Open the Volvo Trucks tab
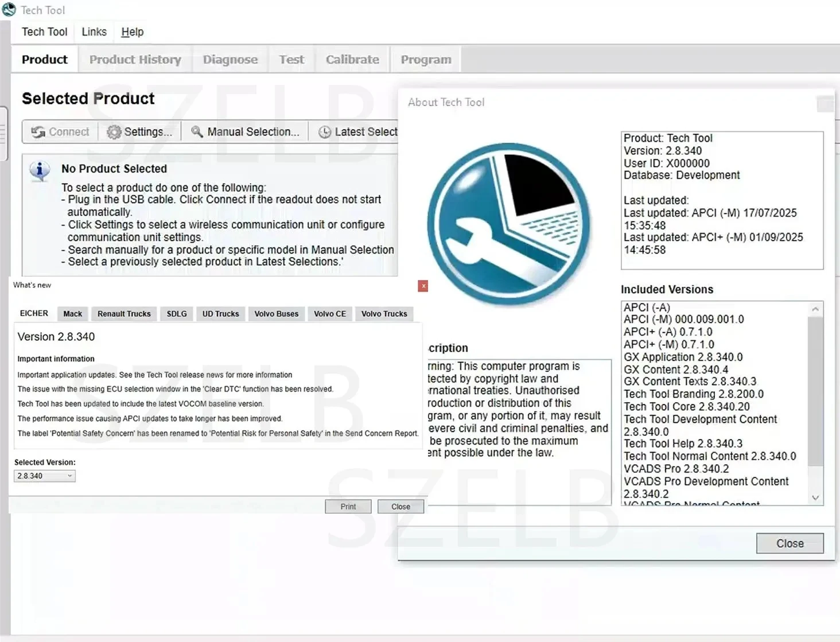 (x=384, y=314)
